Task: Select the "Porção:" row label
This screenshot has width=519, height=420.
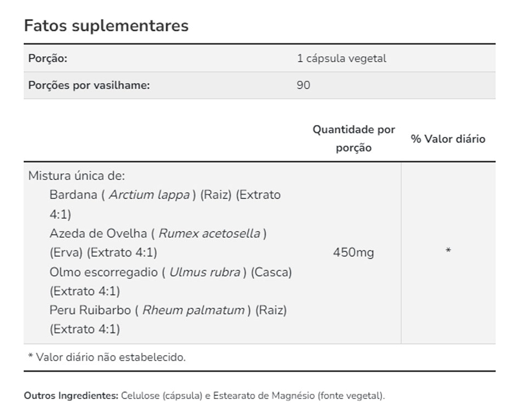Action: click(48, 58)
